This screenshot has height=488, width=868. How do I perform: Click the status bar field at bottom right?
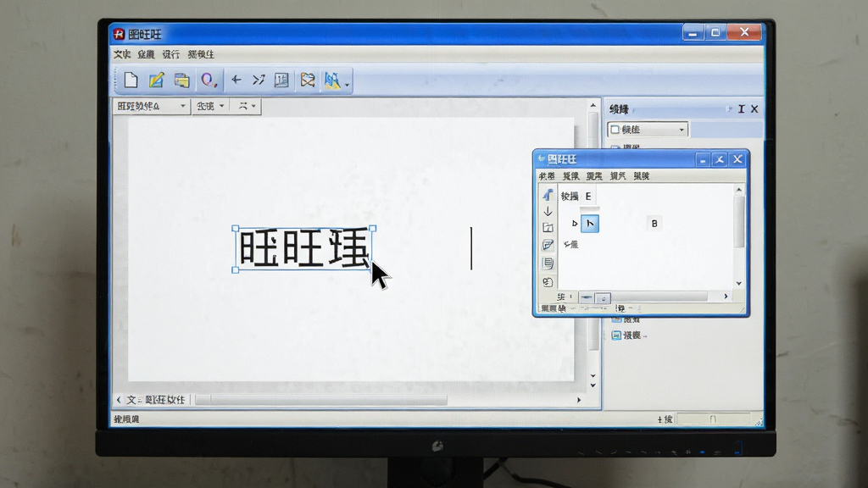click(713, 419)
